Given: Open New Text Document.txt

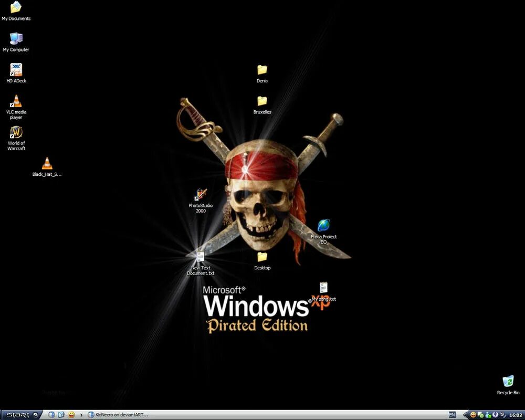Looking at the screenshot, I should coord(200,257).
